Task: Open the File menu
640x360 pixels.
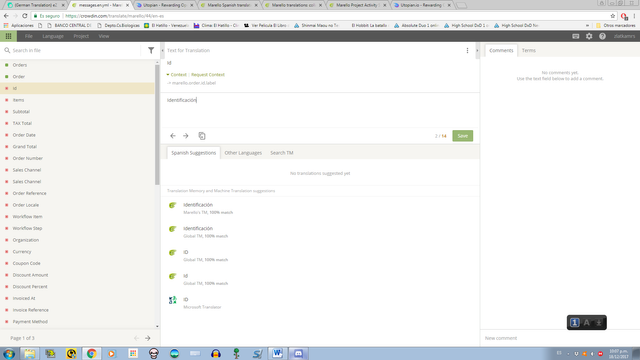Action: pyautogui.click(x=29, y=36)
